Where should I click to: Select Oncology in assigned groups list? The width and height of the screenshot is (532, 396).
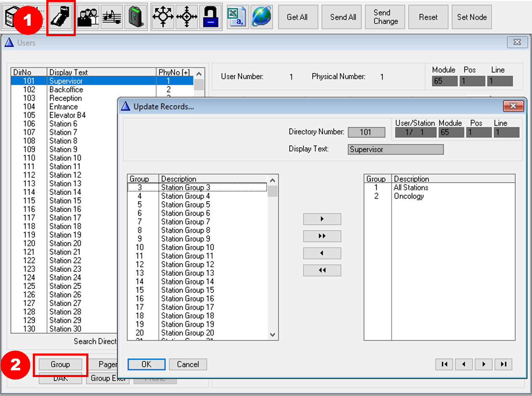[409, 196]
